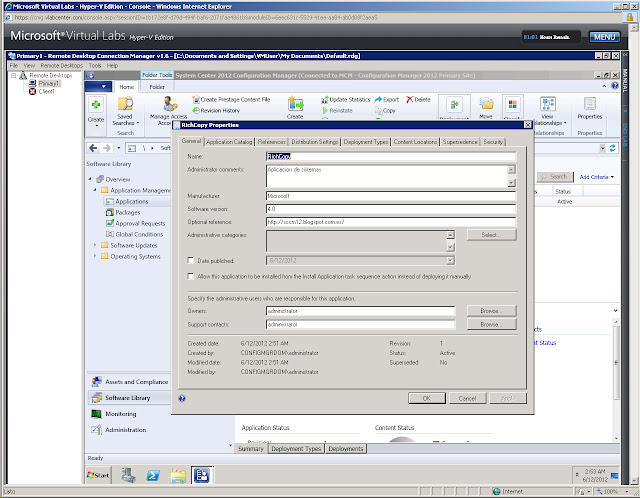Select Client1 in Remote Desktops tree

tap(41, 91)
